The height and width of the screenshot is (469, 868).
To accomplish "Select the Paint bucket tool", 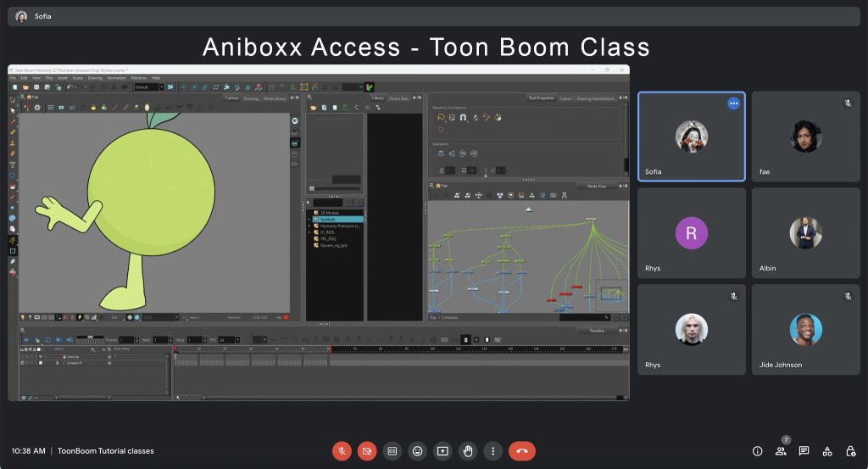I will (x=13, y=187).
